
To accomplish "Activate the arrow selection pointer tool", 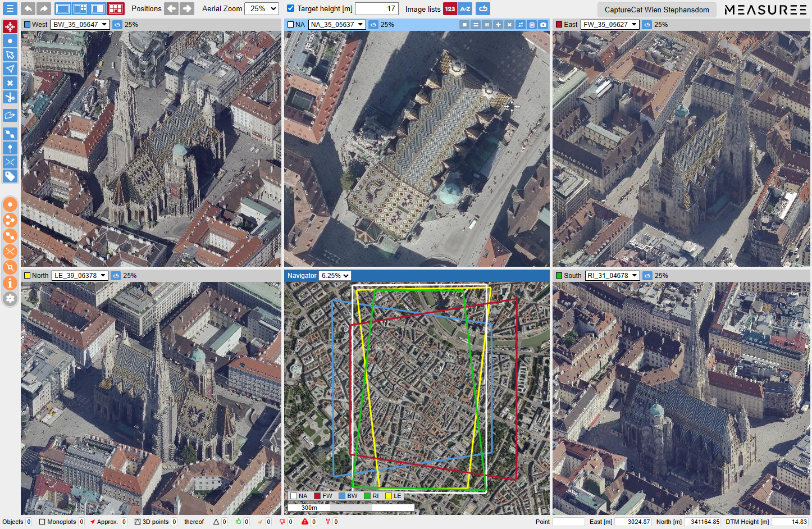I will (10, 55).
